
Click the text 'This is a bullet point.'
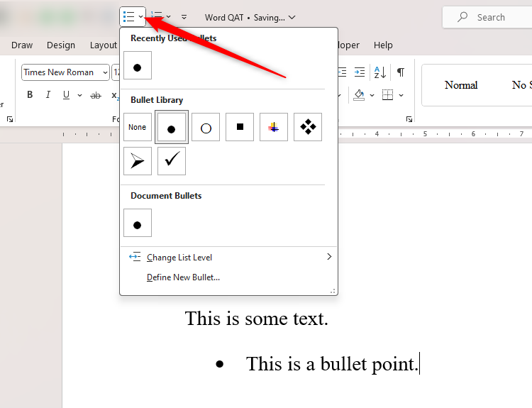click(332, 364)
